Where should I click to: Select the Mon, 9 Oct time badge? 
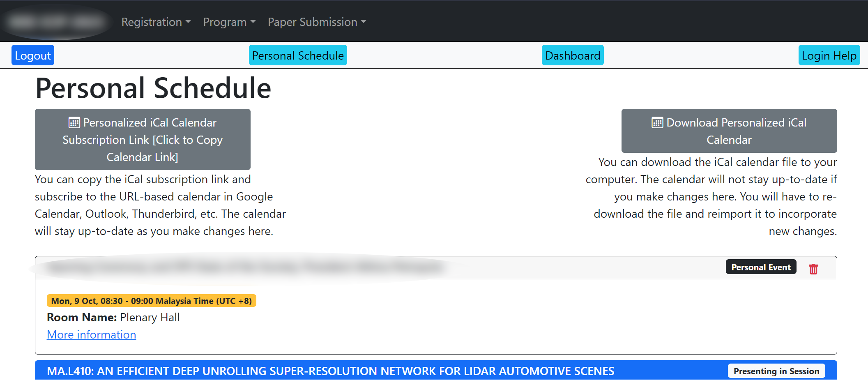coord(151,301)
